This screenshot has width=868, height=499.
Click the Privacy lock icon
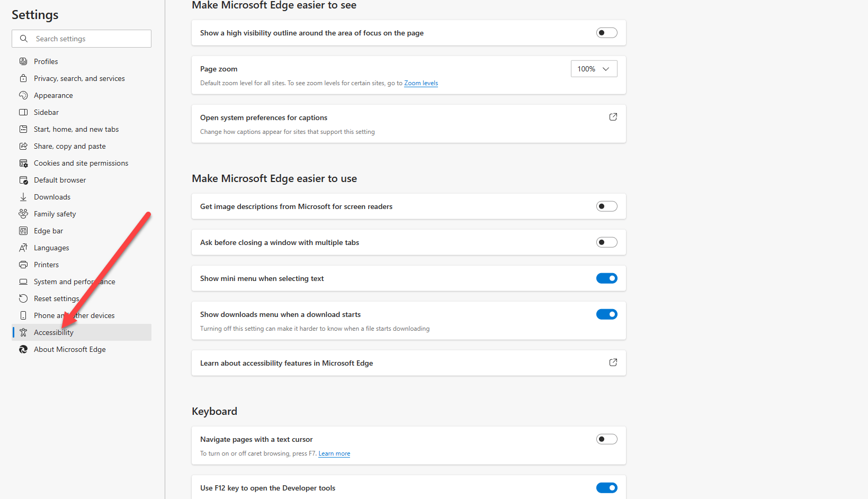23,78
